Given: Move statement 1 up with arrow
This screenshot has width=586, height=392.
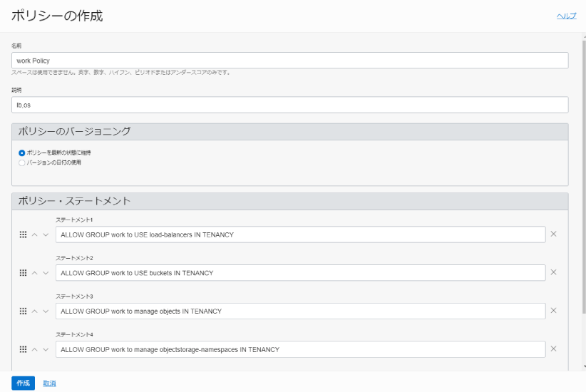Looking at the screenshot, I should click(x=35, y=234).
